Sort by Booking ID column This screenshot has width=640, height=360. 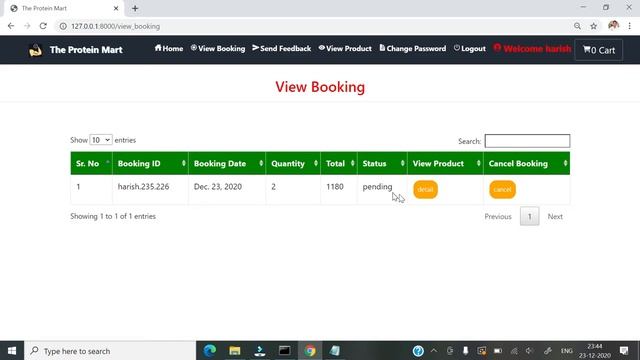click(x=151, y=163)
